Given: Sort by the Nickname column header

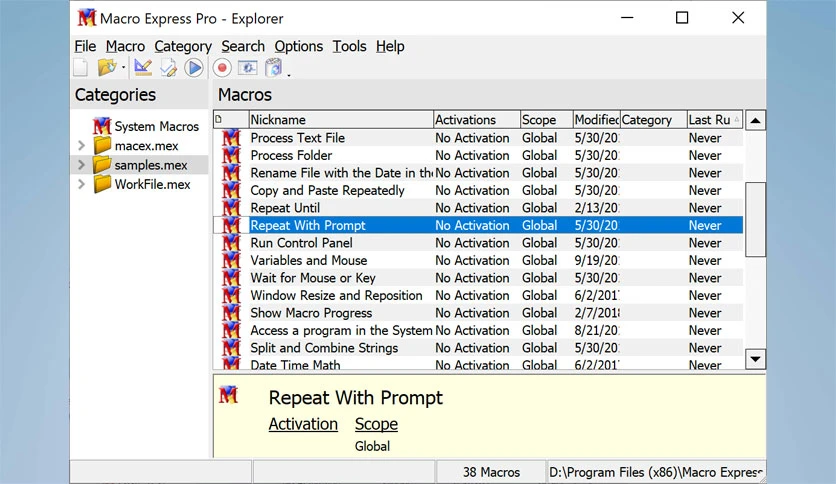Looking at the screenshot, I should pyautogui.click(x=341, y=119).
